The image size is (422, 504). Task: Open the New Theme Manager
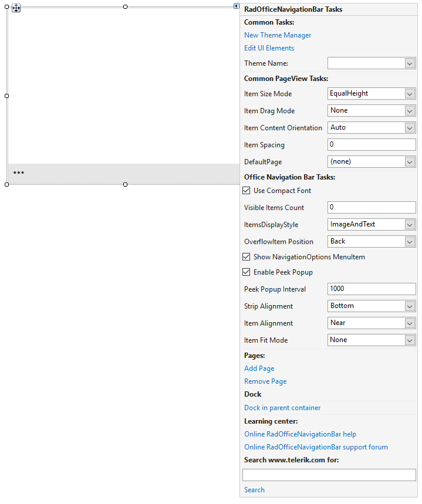click(x=277, y=35)
